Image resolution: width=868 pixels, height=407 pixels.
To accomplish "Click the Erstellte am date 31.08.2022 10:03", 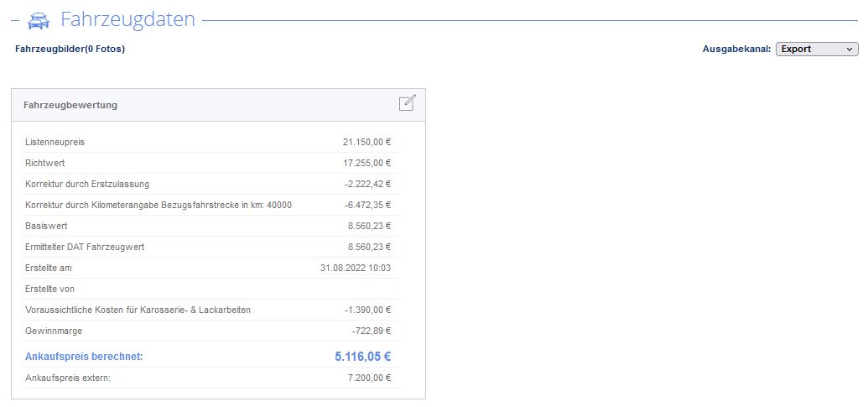I will (x=356, y=268).
